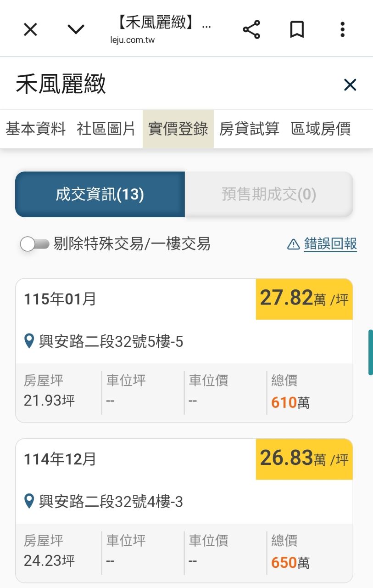The width and height of the screenshot is (373, 588).
Task: Tap location pin for 32號5樓-5
Action: (29, 341)
